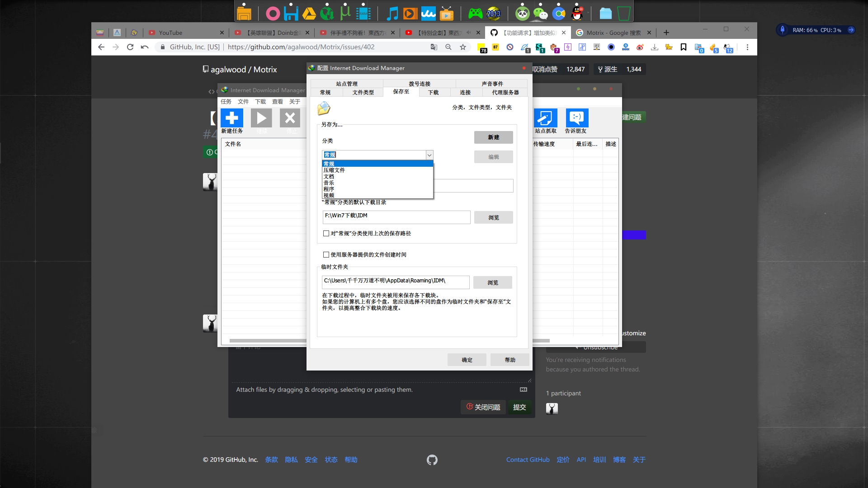Check 对"常规"分类使用上次的保存路径 checkbox
868x488 pixels.
(x=326, y=234)
